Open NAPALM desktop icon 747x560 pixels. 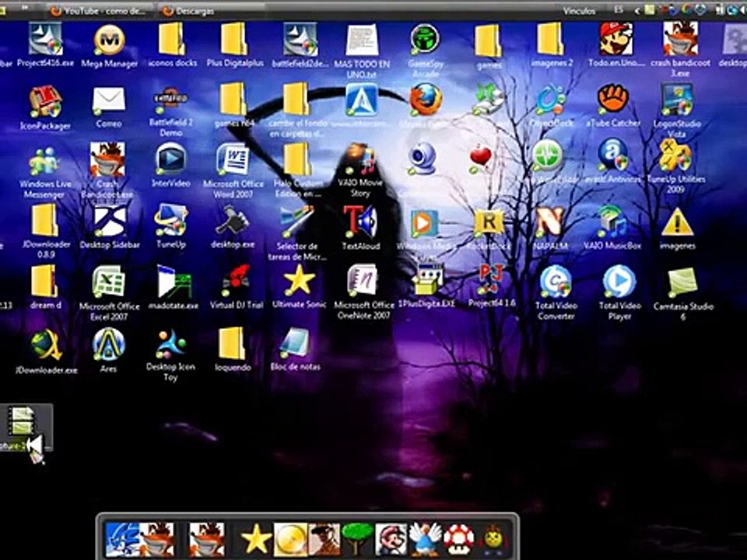tap(550, 222)
